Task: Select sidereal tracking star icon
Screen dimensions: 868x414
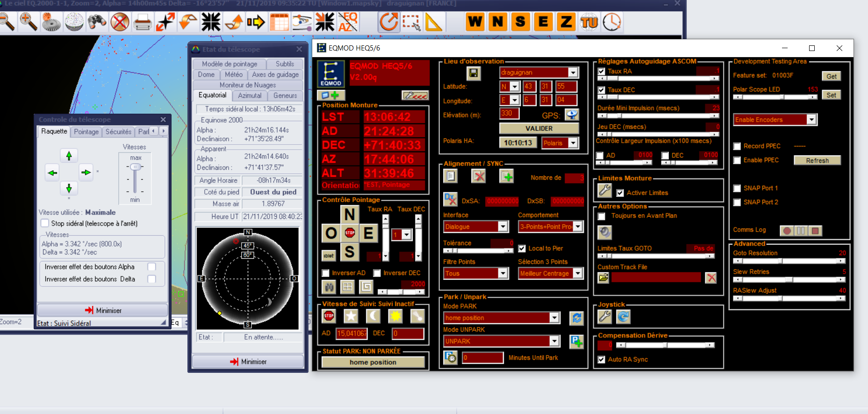Action: (351, 316)
